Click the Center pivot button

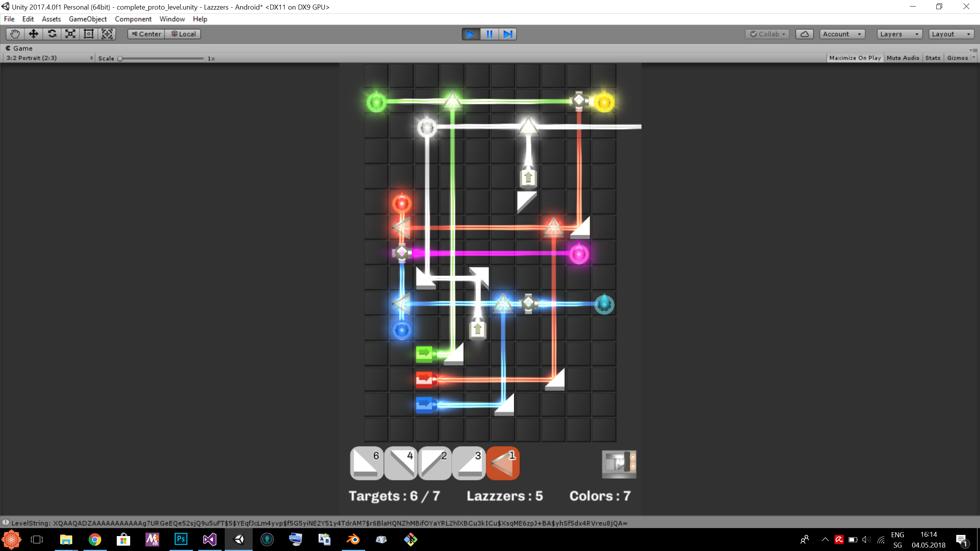coord(146,34)
